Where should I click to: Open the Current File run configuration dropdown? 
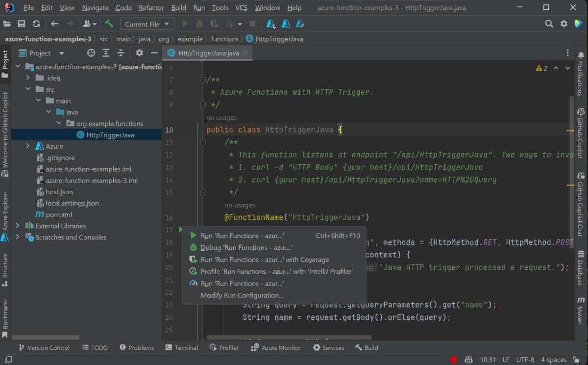tap(148, 24)
